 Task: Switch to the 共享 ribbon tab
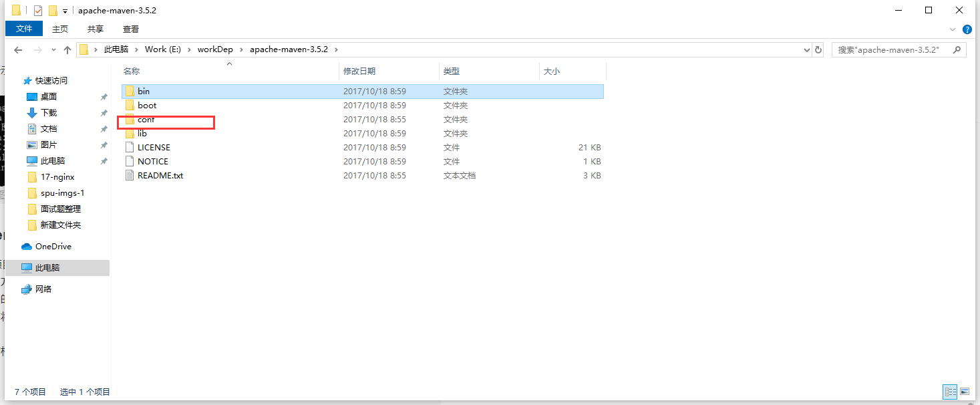coord(96,29)
